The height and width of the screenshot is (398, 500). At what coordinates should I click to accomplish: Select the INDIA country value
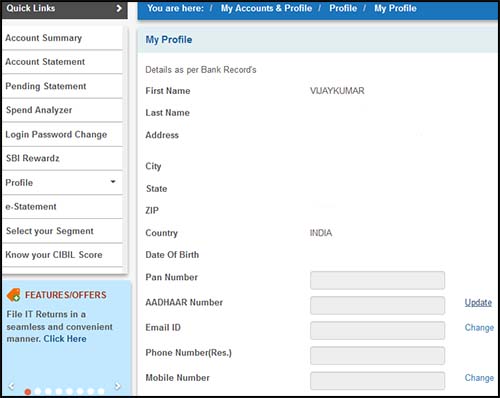coord(321,233)
